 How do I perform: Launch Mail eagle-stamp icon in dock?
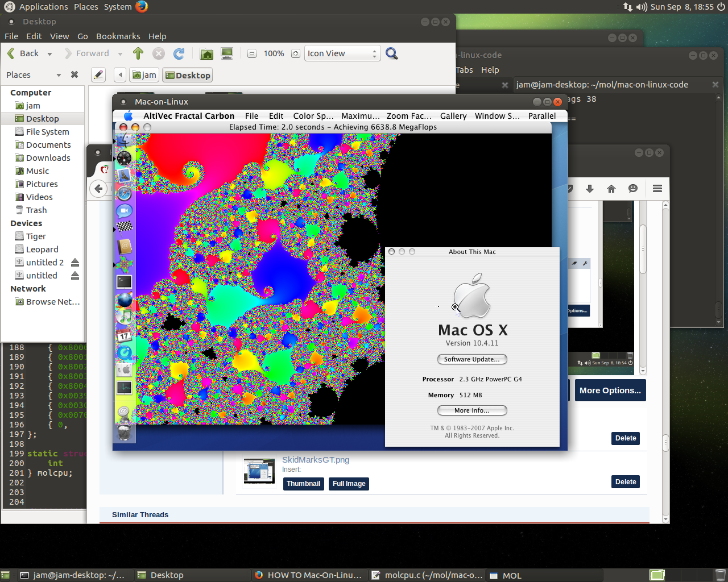(x=124, y=176)
